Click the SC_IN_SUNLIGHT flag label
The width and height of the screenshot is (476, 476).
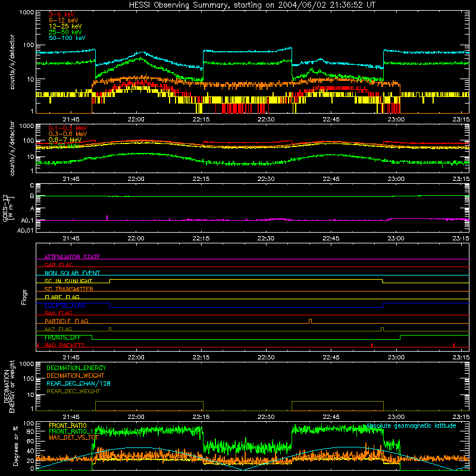pyautogui.click(x=68, y=281)
